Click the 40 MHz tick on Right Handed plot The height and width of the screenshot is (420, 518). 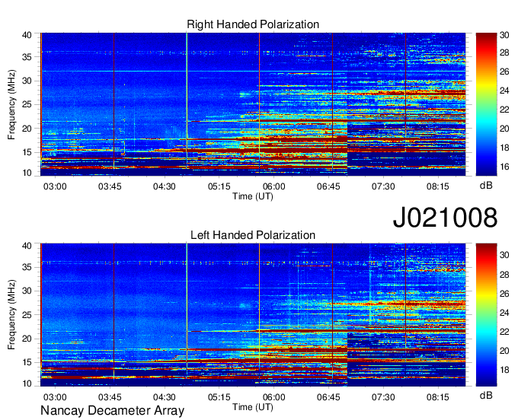tap(27, 35)
